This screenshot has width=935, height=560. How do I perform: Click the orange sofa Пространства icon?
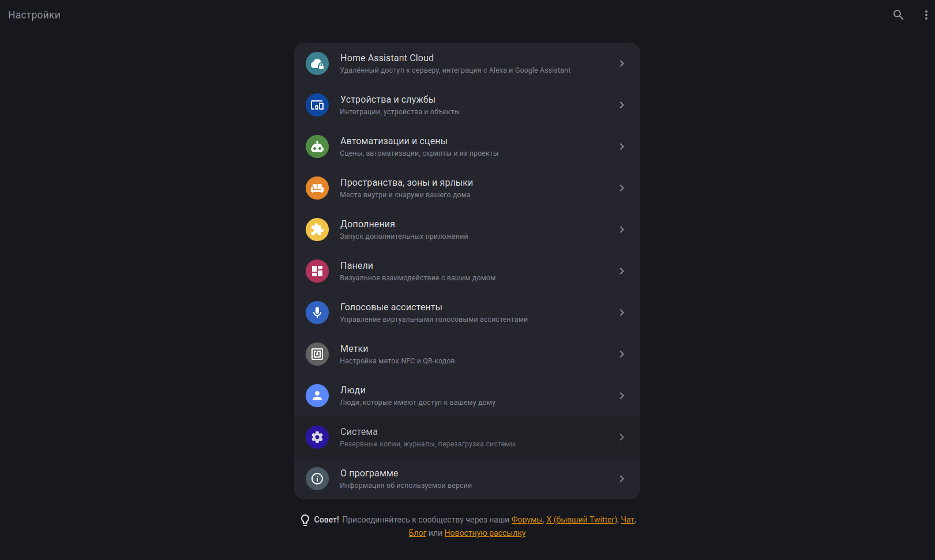click(317, 188)
